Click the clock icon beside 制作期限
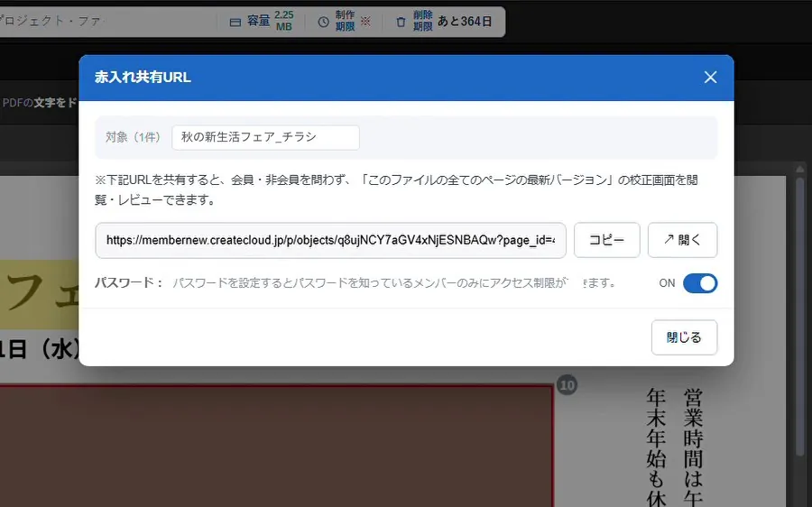 323,22
